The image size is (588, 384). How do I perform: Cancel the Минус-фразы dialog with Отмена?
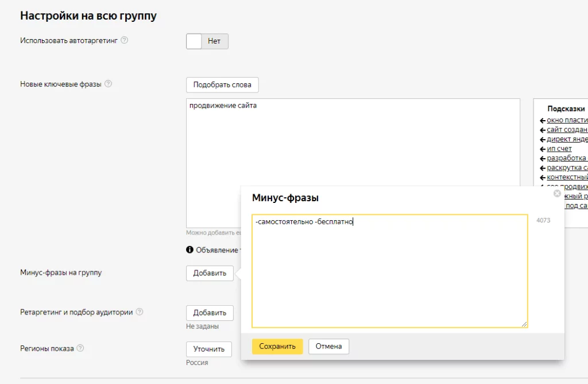[328, 347]
